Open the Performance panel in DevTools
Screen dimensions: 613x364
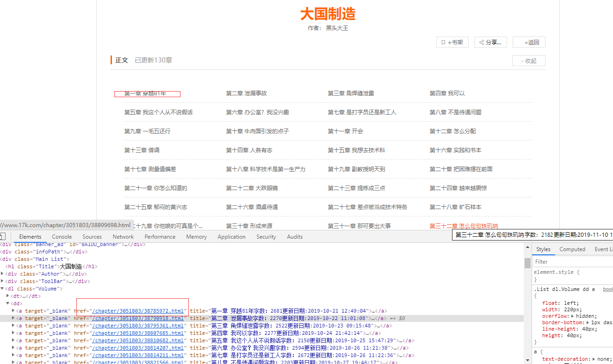(160, 236)
